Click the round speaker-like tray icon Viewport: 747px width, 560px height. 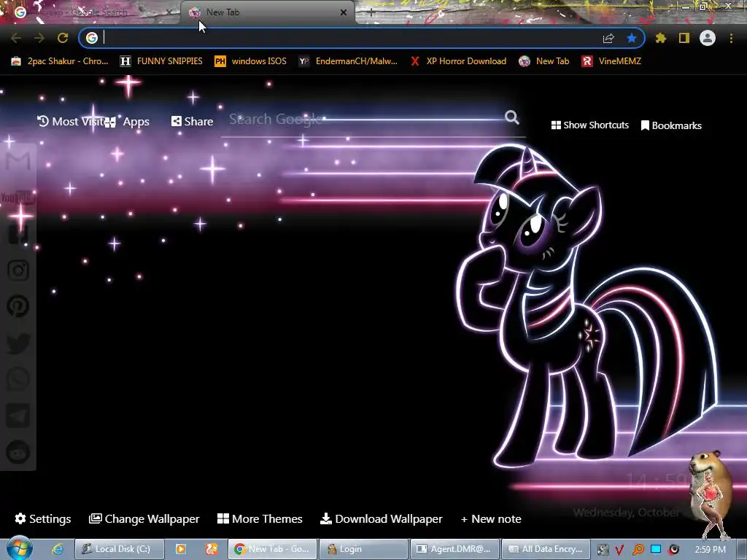[673, 550]
